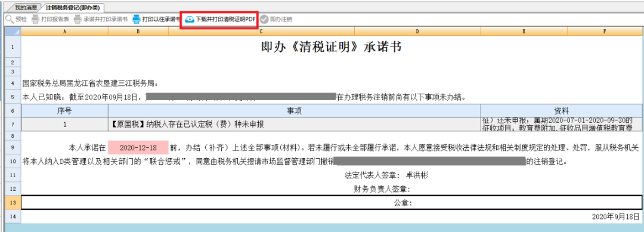Select row 11 header
Viewport: 644px width, 232px height.
(13, 175)
